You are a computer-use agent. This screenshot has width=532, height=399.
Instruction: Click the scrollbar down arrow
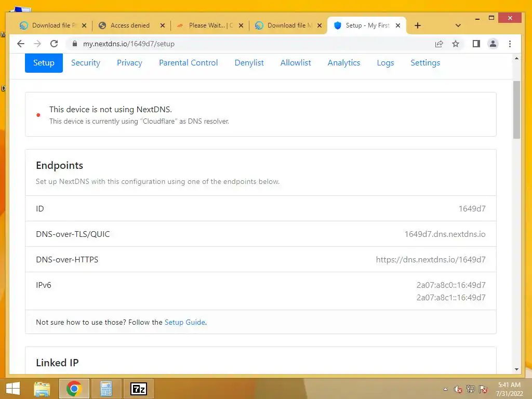(x=516, y=369)
